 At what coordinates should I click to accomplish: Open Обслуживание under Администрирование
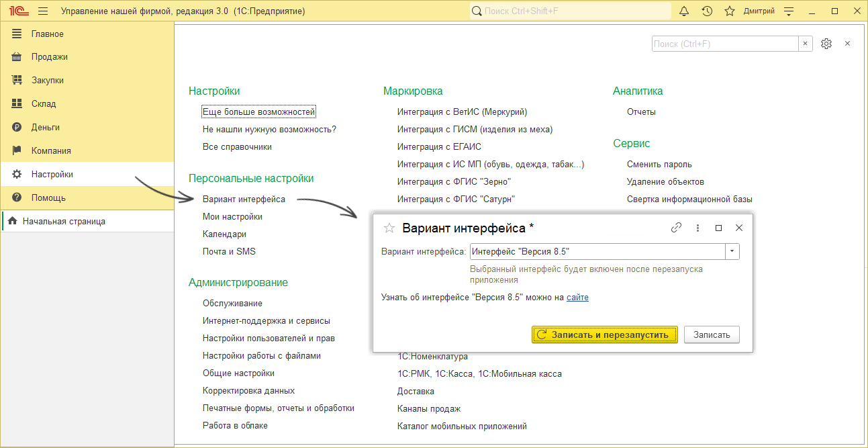pos(232,304)
